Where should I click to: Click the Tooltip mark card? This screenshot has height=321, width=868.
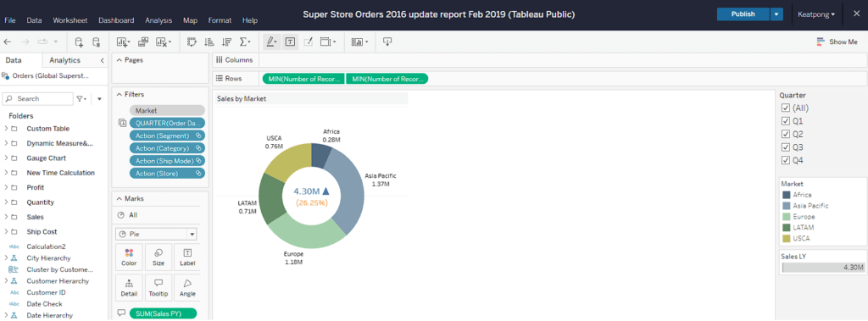coord(159,288)
